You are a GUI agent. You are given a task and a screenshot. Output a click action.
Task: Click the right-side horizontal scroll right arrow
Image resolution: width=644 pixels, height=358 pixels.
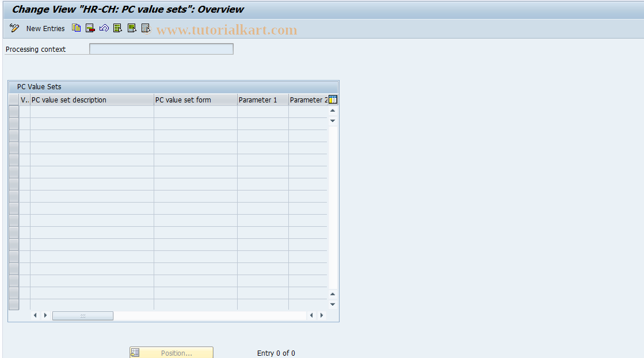[322, 315]
